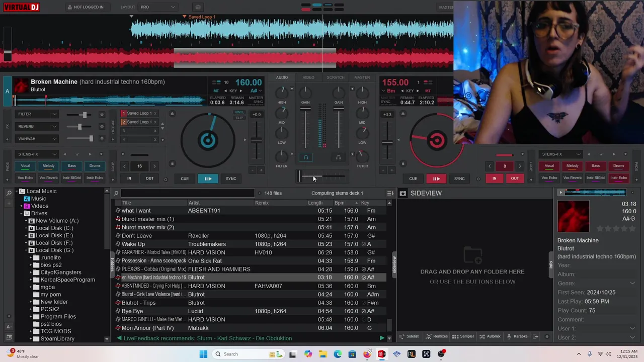Sort tracks by Bpm column header
This screenshot has height=362, width=644.
click(x=340, y=203)
